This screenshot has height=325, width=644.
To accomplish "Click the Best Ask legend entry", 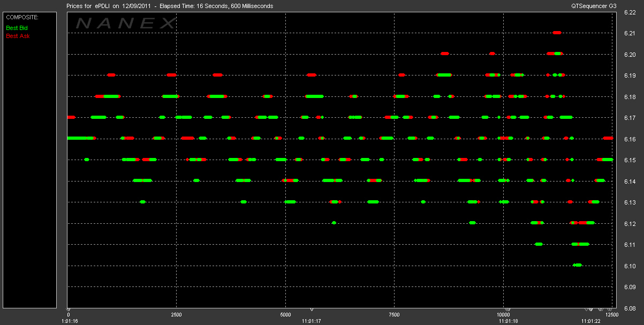I will pyautogui.click(x=18, y=36).
